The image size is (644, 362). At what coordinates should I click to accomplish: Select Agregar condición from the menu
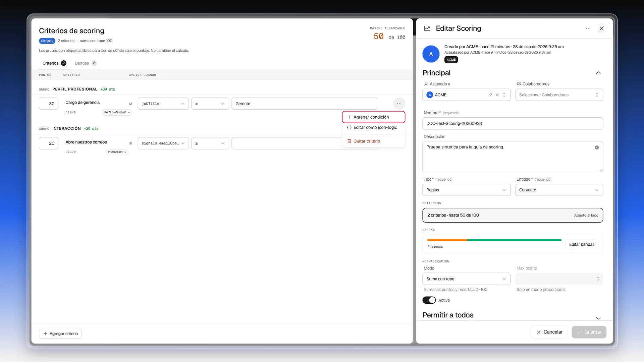(374, 117)
